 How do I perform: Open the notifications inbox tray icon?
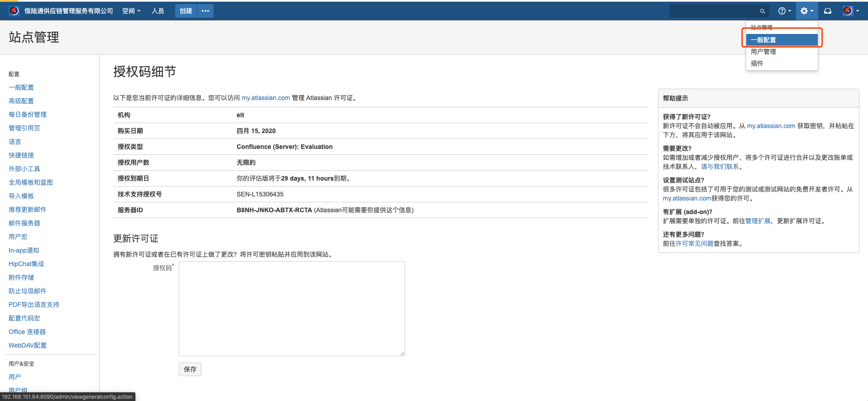828,11
